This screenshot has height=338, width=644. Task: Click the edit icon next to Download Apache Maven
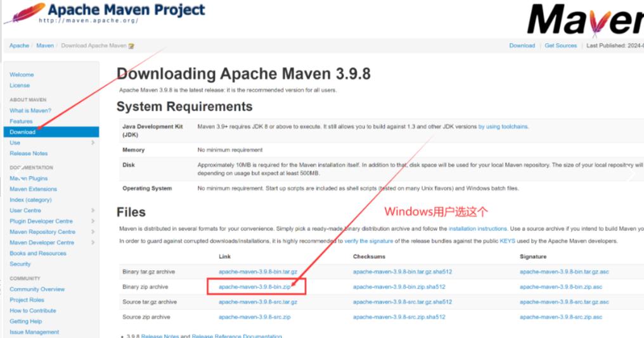click(131, 46)
